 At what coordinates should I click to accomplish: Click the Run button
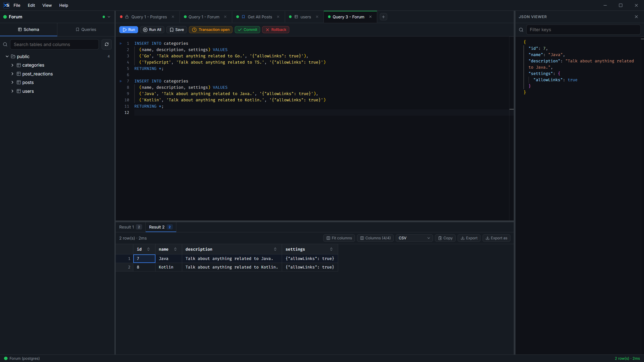point(129,30)
